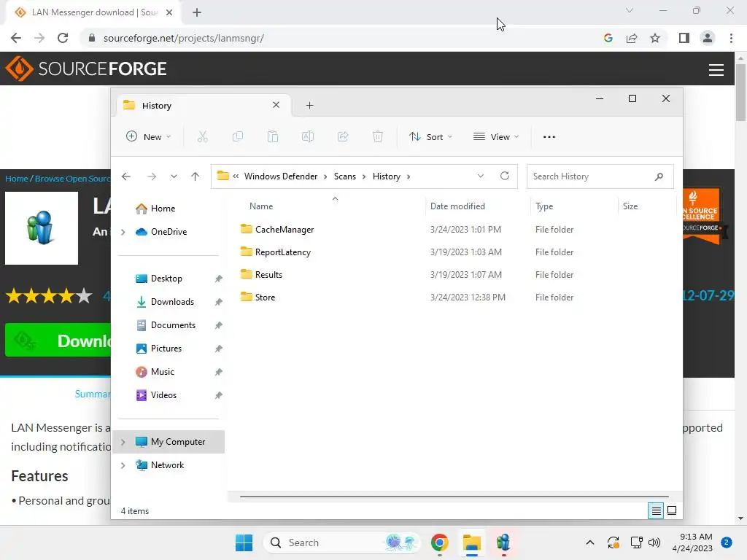Select the History tab in Explorer
Image resolution: width=747 pixels, height=560 pixels.
click(204, 105)
